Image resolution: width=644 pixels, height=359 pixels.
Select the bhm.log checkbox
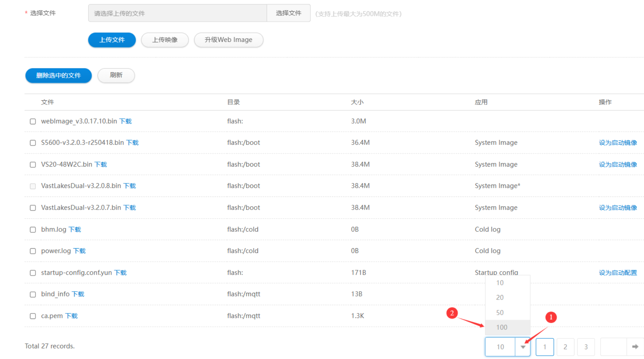[x=33, y=229]
